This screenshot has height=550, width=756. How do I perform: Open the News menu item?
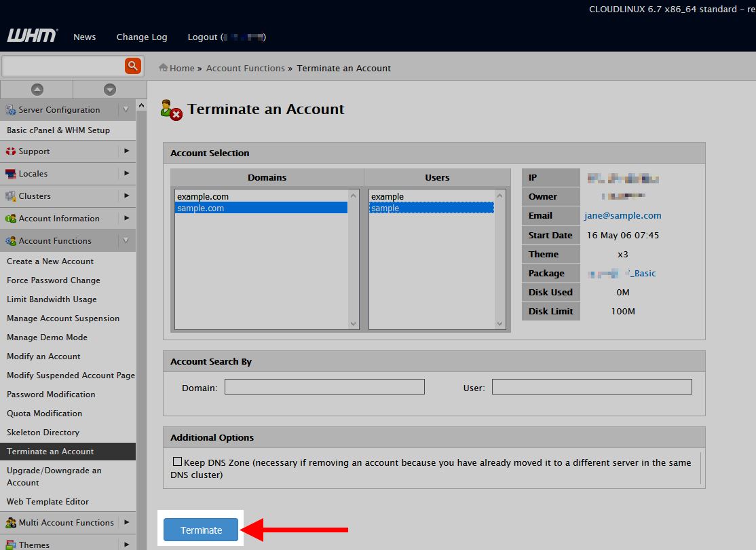tap(85, 37)
